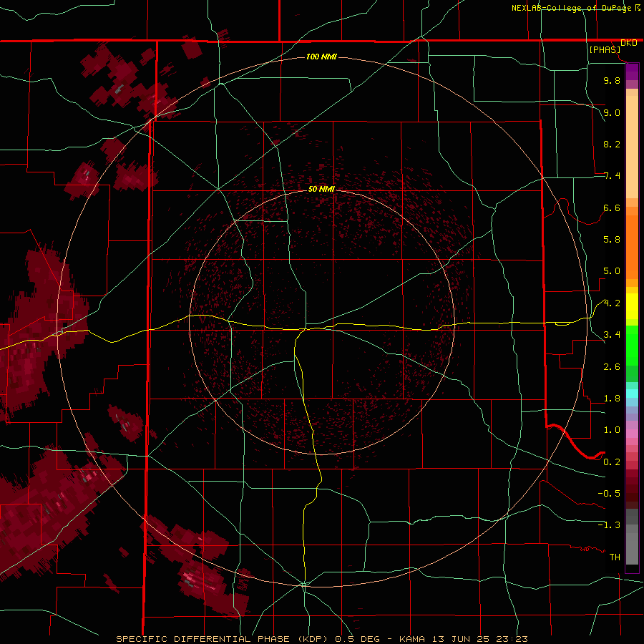644x644 pixels.
Task: Click the KAMA radar site name in caption
Action: click(413, 639)
